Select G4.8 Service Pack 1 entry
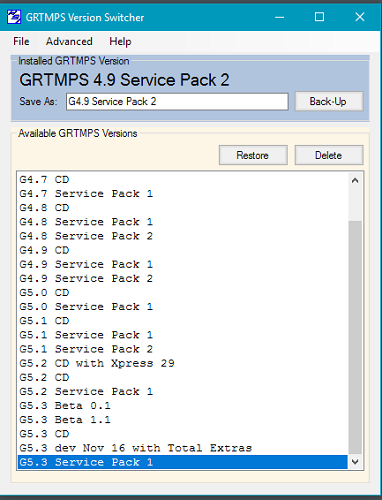 (183, 222)
